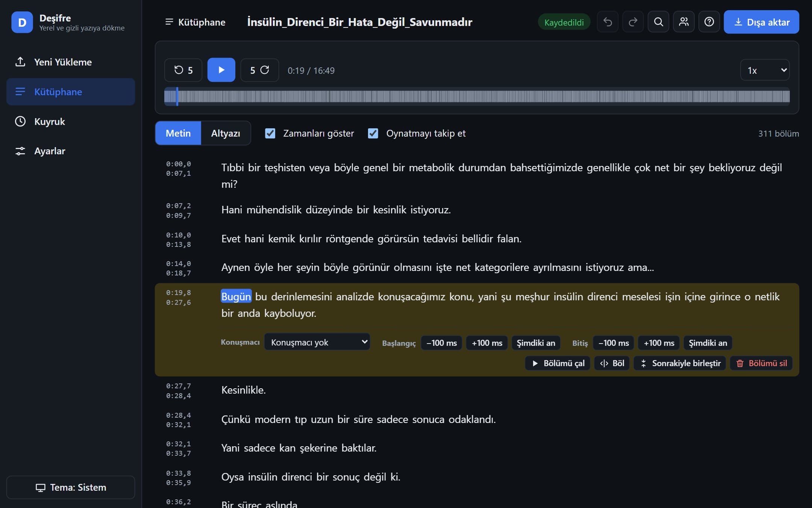Open playback speed 1x dropdown
The height and width of the screenshot is (508, 812).
click(765, 70)
